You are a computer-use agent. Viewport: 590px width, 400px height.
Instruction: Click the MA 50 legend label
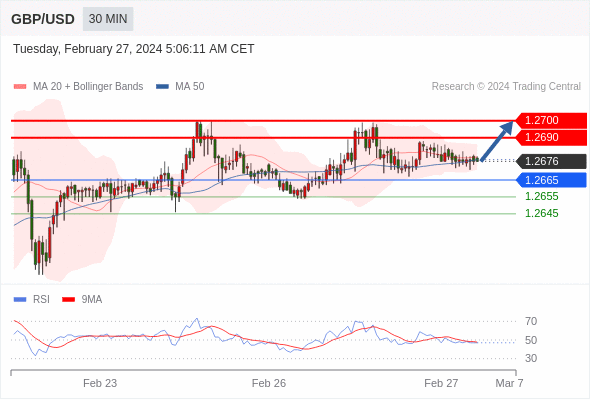click(190, 87)
